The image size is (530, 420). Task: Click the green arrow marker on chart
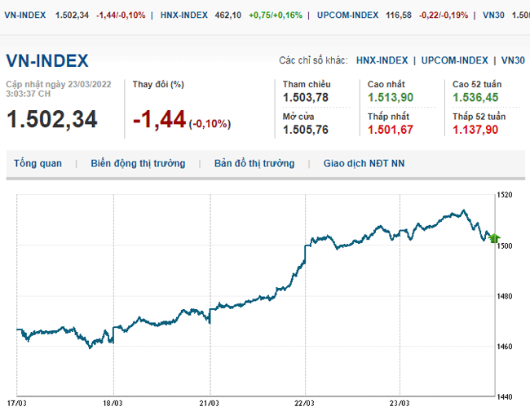coord(493,239)
